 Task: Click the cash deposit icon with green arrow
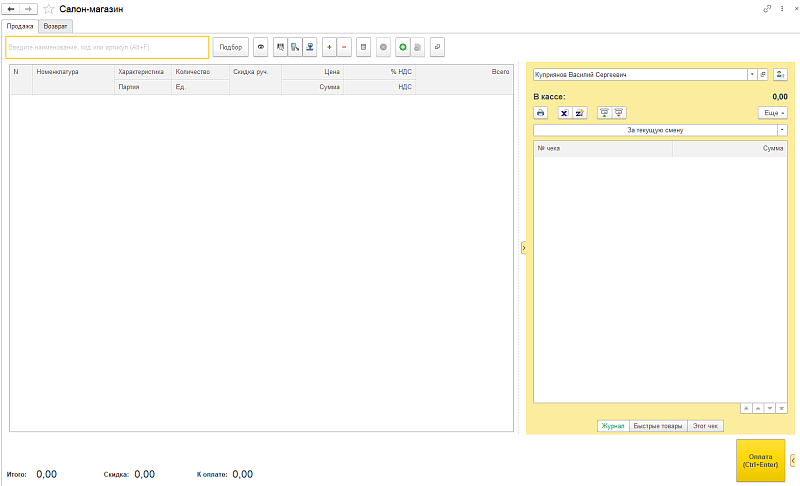tap(604, 113)
